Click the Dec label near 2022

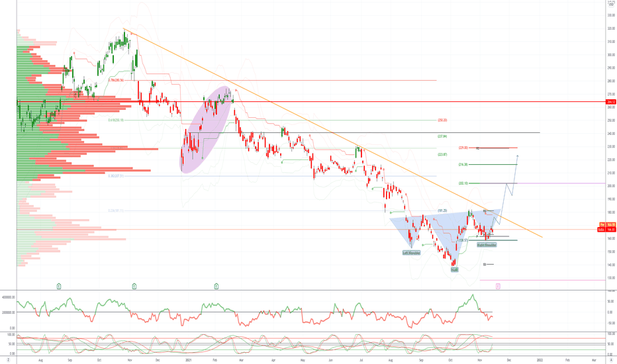pyautogui.click(x=509, y=360)
